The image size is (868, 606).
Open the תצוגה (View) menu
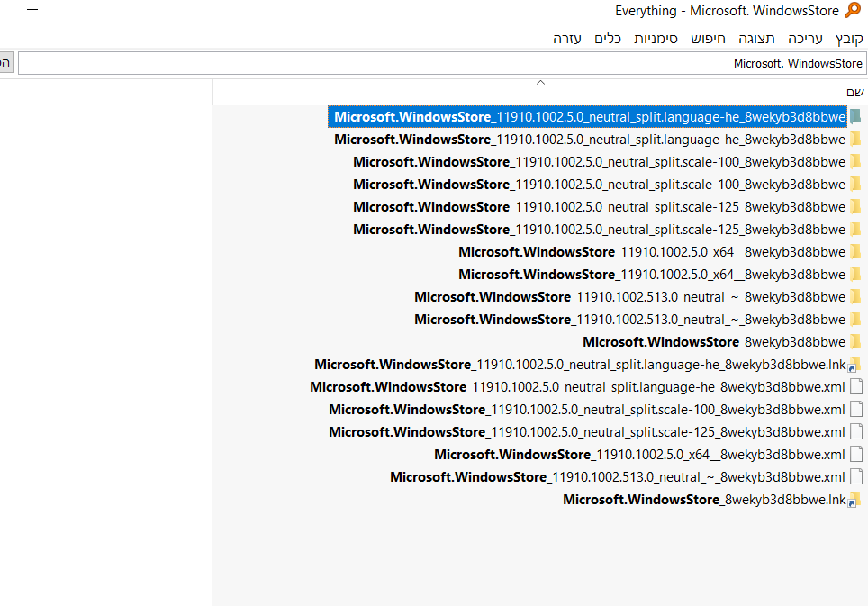pyautogui.click(x=756, y=39)
